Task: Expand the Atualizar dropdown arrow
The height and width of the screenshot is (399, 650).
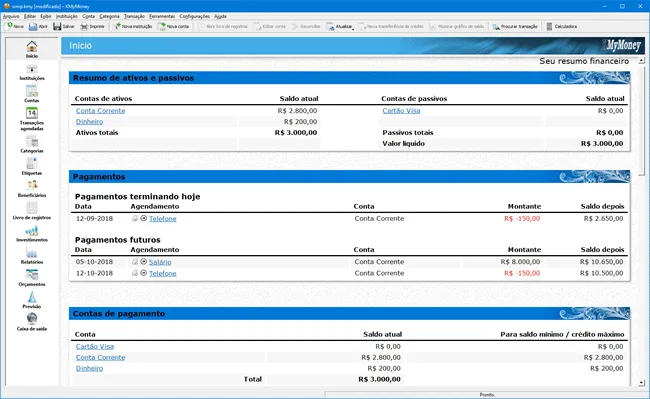Action: pyautogui.click(x=353, y=28)
